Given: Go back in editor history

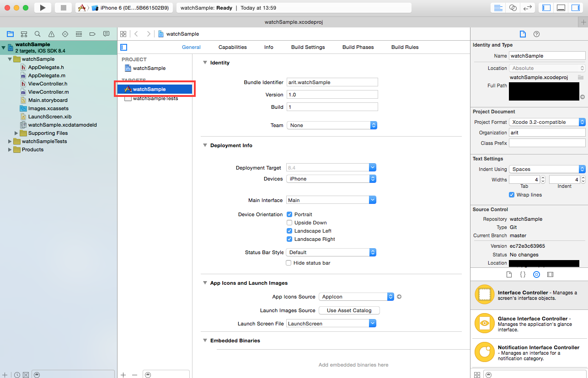Looking at the screenshot, I should [136, 34].
